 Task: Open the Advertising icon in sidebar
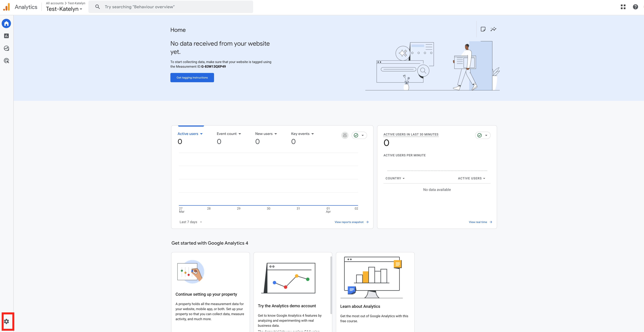pyautogui.click(x=7, y=61)
